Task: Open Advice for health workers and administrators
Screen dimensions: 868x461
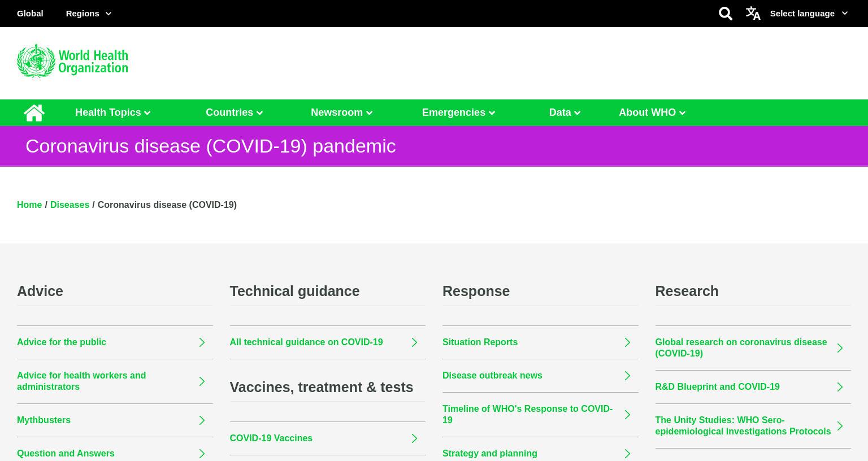Action: (x=81, y=381)
